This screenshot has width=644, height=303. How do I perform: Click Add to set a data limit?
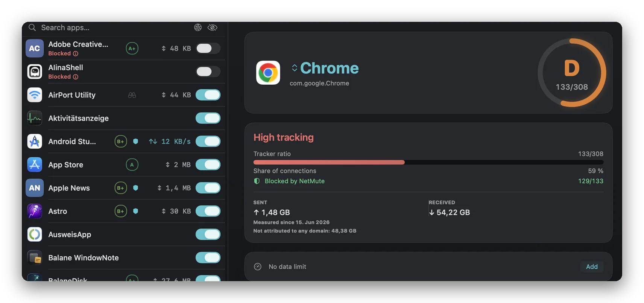pos(592,266)
